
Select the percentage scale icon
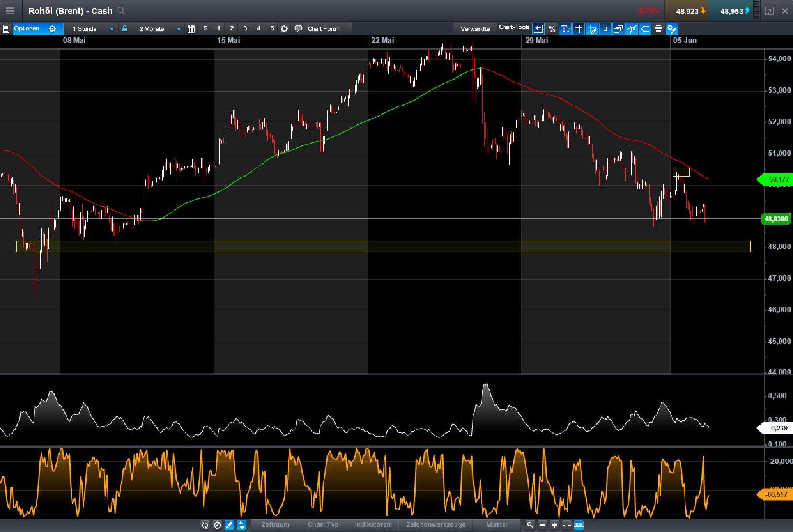(x=552, y=29)
